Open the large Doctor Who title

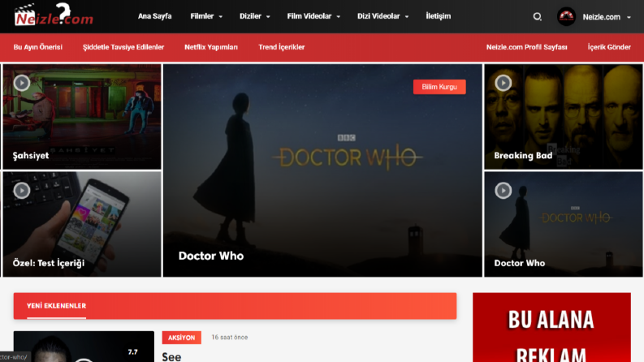(x=211, y=256)
